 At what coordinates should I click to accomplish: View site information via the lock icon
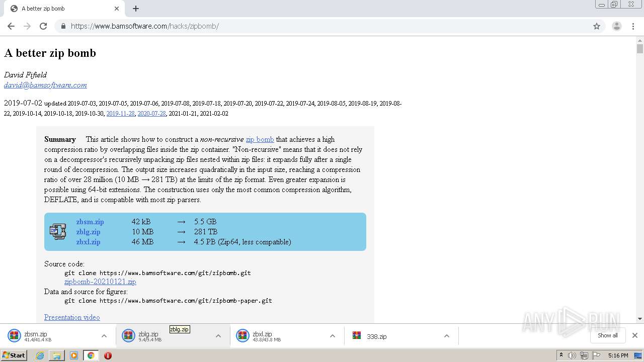(x=63, y=26)
